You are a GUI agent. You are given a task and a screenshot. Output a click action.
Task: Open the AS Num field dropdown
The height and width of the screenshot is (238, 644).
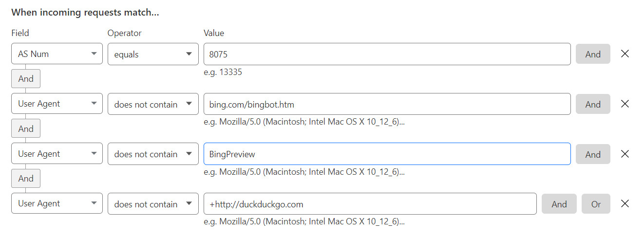click(57, 54)
